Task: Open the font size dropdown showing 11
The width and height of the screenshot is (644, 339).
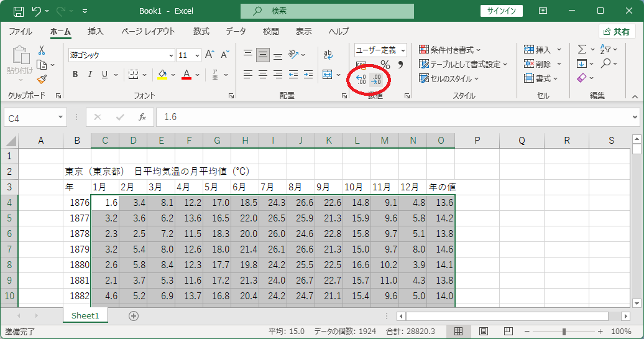Action: coord(198,55)
